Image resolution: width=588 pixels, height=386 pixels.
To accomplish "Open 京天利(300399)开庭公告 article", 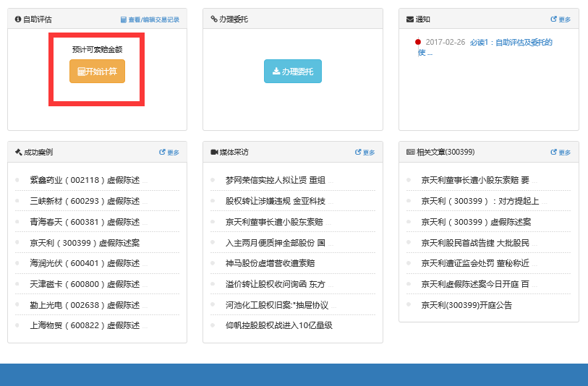I will coord(466,305).
